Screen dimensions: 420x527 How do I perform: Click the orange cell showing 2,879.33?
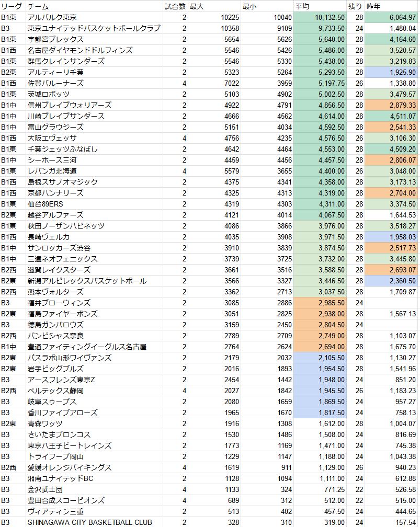click(391, 105)
